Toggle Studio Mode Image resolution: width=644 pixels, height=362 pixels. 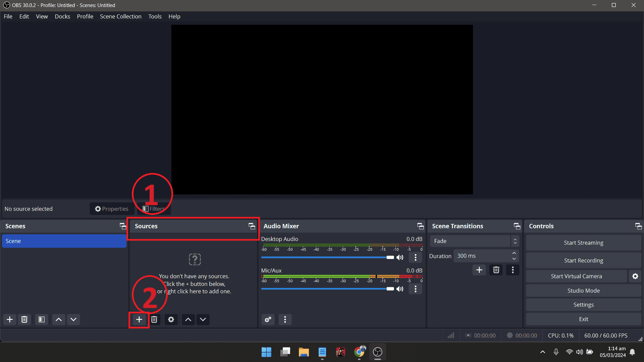(x=583, y=290)
